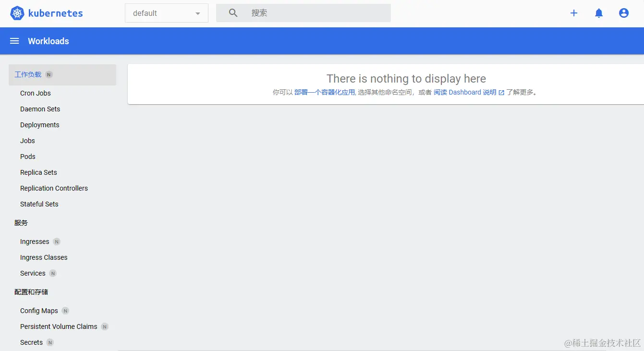644x351 pixels.
Task: Click the 配置和存储 section heading
Action: click(x=31, y=292)
